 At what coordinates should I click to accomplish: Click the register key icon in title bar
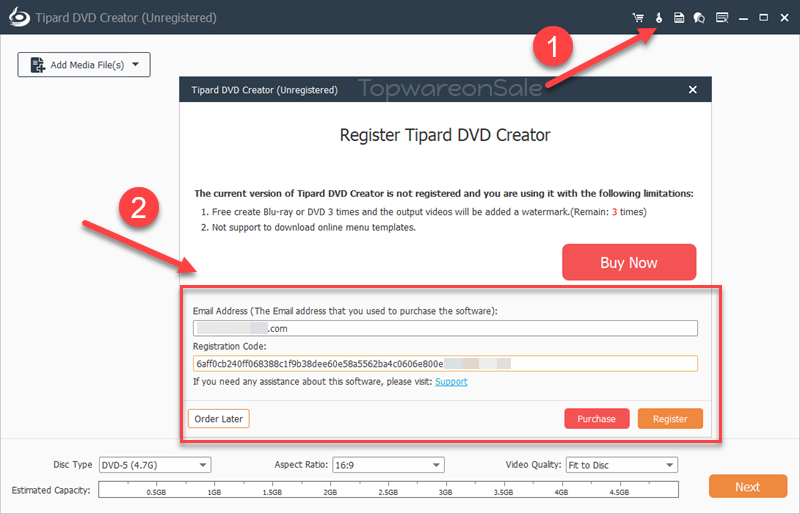[659, 18]
